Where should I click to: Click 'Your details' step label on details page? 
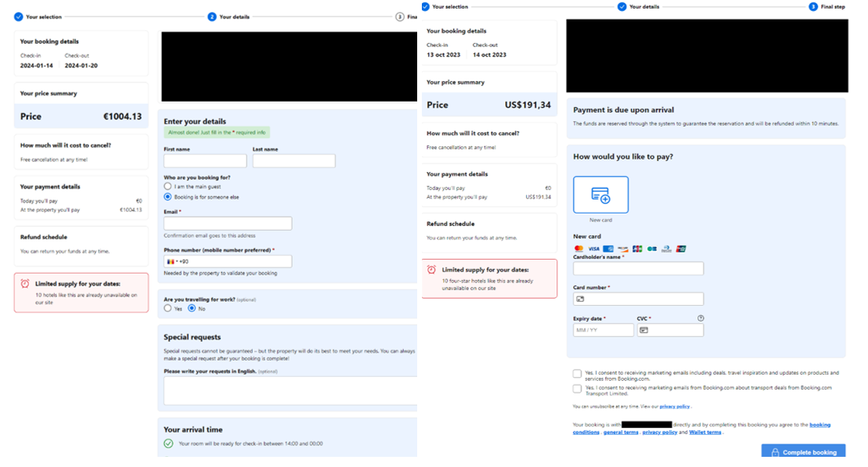234,16
